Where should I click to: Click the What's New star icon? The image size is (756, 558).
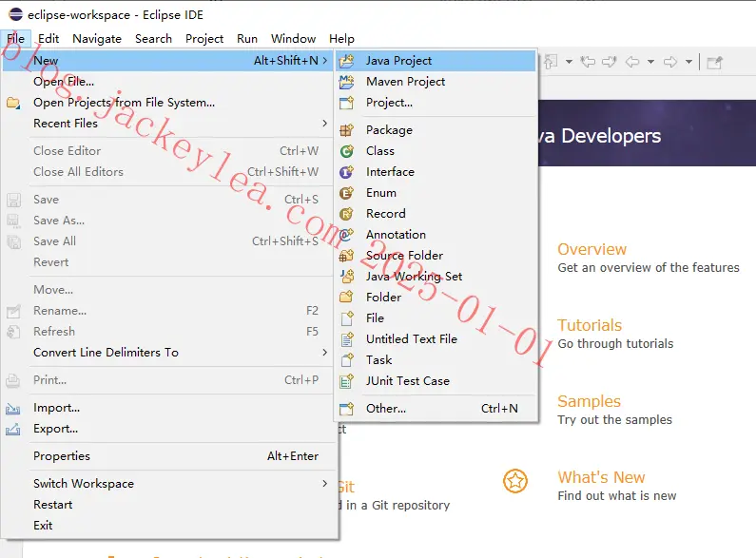[x=515, y=481]
